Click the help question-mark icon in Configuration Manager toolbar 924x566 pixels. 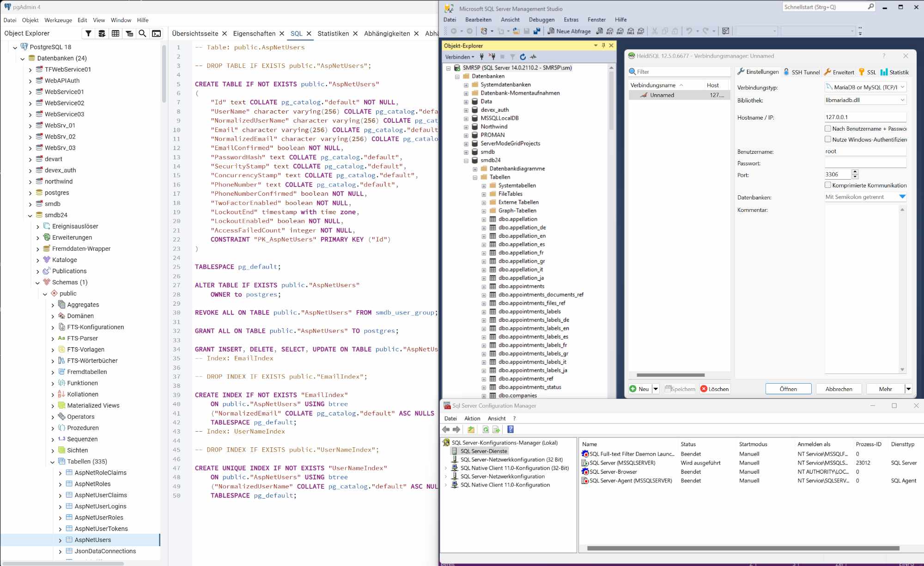[511, 429]
